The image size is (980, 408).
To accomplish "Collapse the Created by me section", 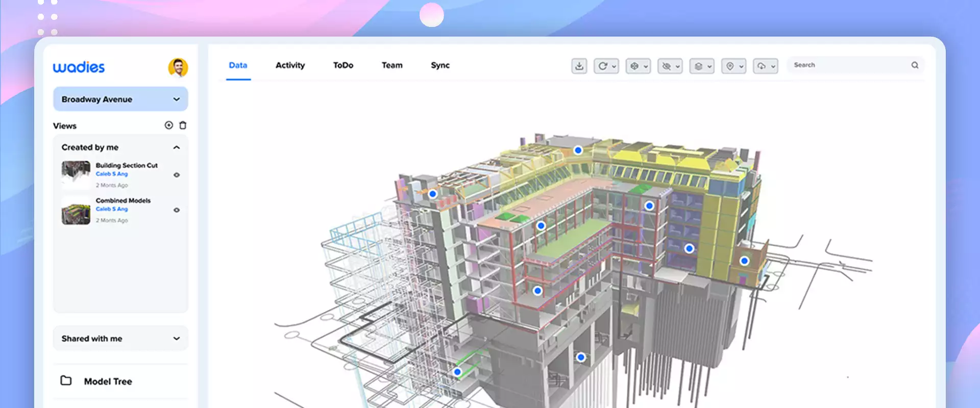I will coord(177,147).
